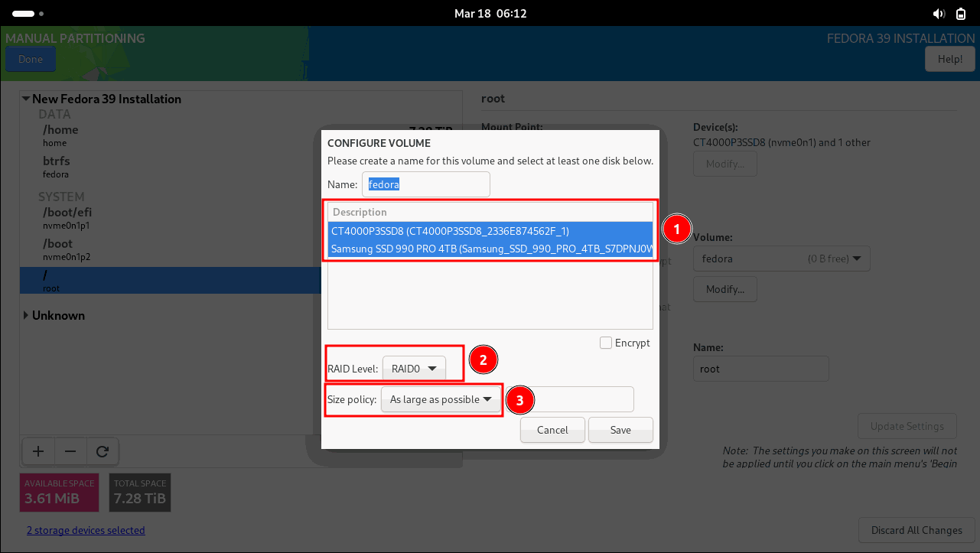Open the Size policy dropdown
This screenshot has width=980, height=553.
[x=440, y=399]
